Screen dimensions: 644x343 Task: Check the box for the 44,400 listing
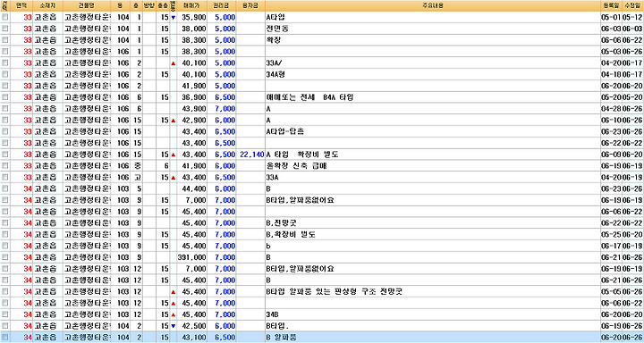click(x=5, y=188)
